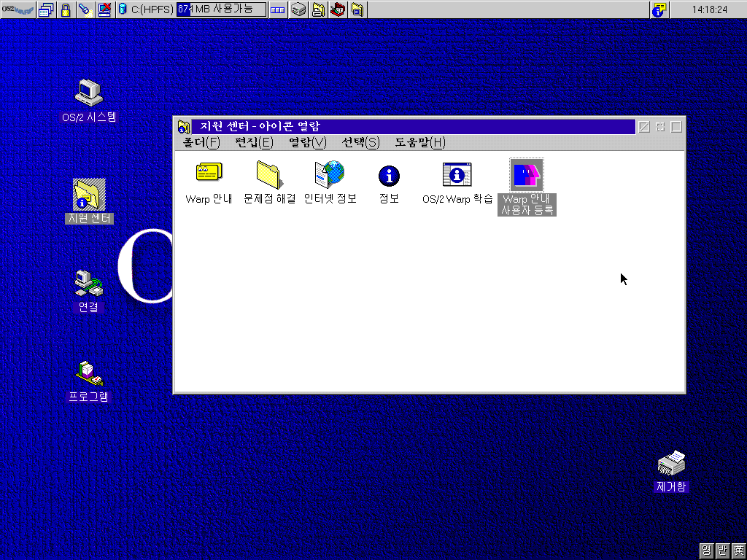Viewport: 747px width, 560px height.
Task: Click the 지원 센터 window system menu icon
Action: [183, 127]
